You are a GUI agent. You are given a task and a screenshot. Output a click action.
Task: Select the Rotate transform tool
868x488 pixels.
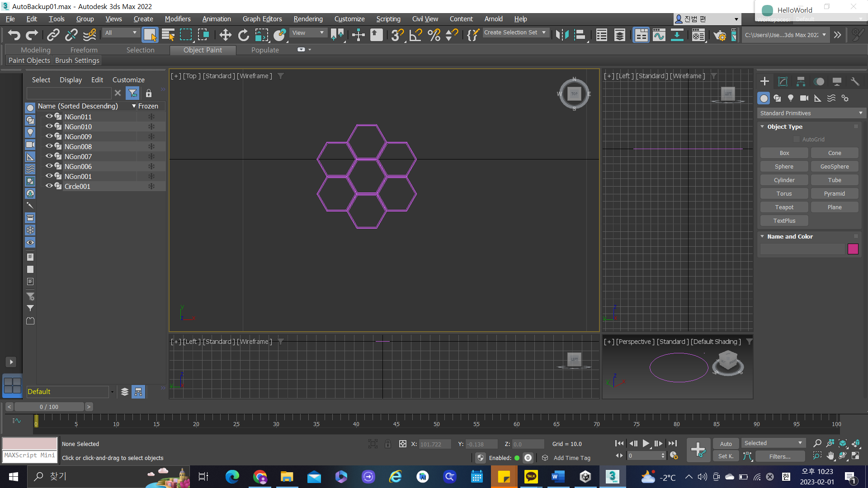pos(243,35)
